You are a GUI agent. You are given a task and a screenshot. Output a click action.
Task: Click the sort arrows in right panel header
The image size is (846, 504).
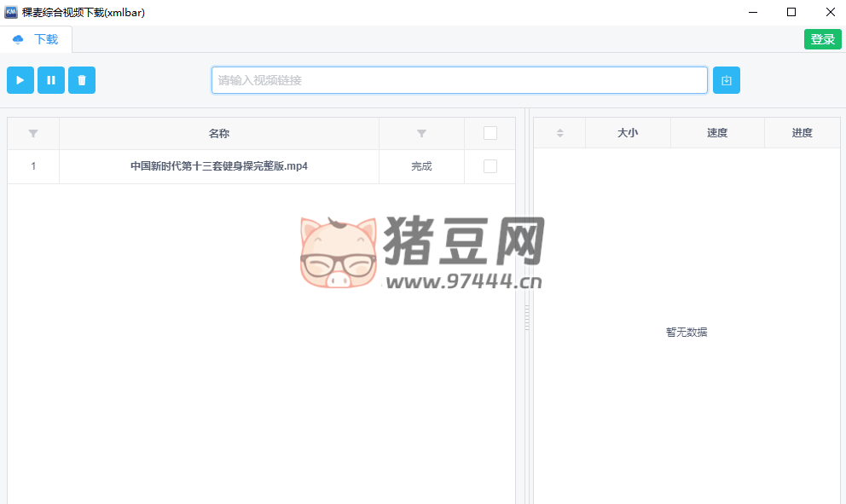[559, 133]
